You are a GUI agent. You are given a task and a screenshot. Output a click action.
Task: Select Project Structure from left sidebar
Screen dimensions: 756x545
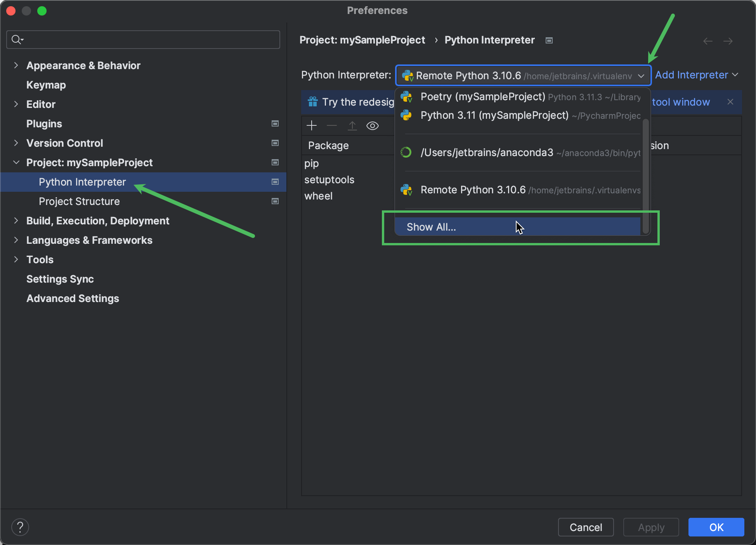click(79, 201)
